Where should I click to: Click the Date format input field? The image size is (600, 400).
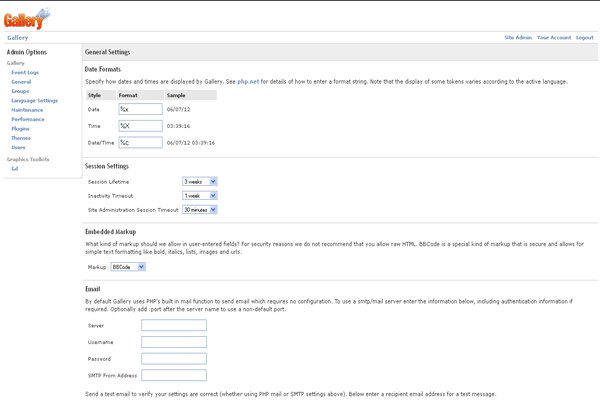(140, 109)
